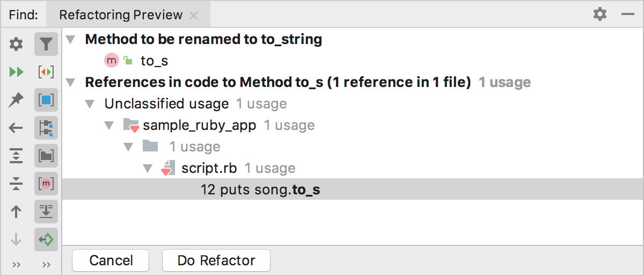Viewport: 644px width, 276px height.
Task: Toggle group by directory folder button
Action: (46, 156)
